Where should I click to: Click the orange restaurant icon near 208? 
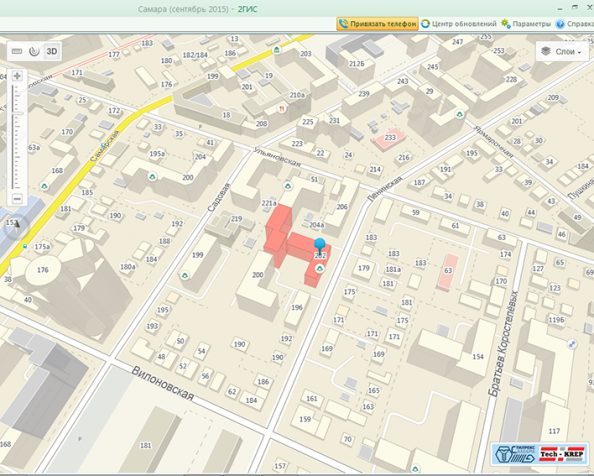(x=281, y=109)
